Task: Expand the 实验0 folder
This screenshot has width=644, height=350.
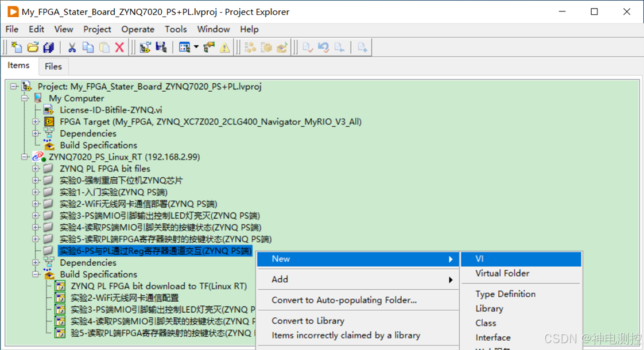Action: [36, 180]
